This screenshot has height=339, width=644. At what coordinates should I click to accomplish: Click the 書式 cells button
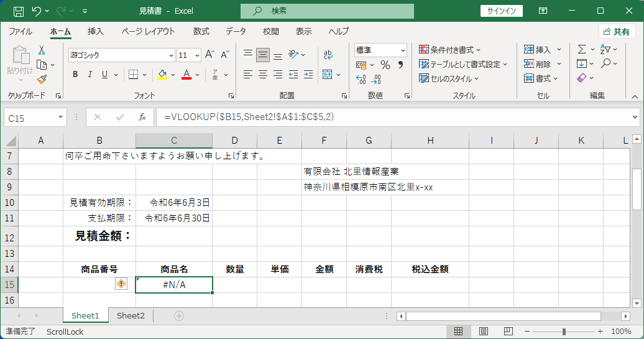541,78
